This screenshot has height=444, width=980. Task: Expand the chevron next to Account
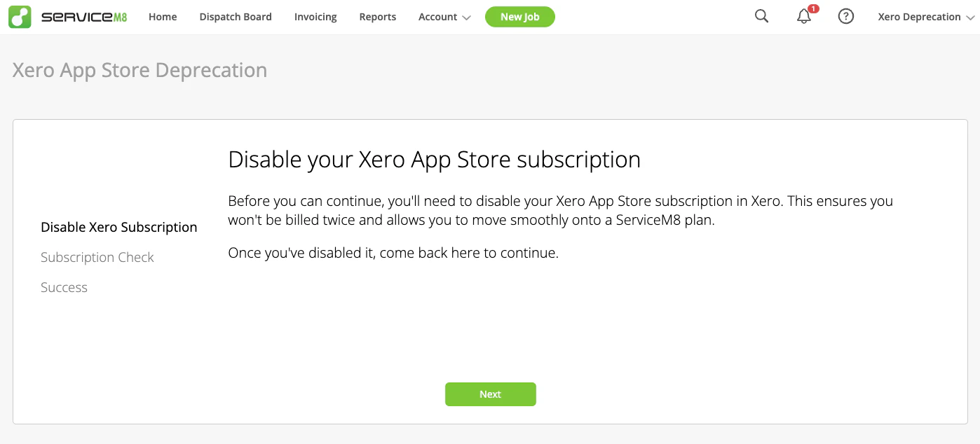[466, 17]
